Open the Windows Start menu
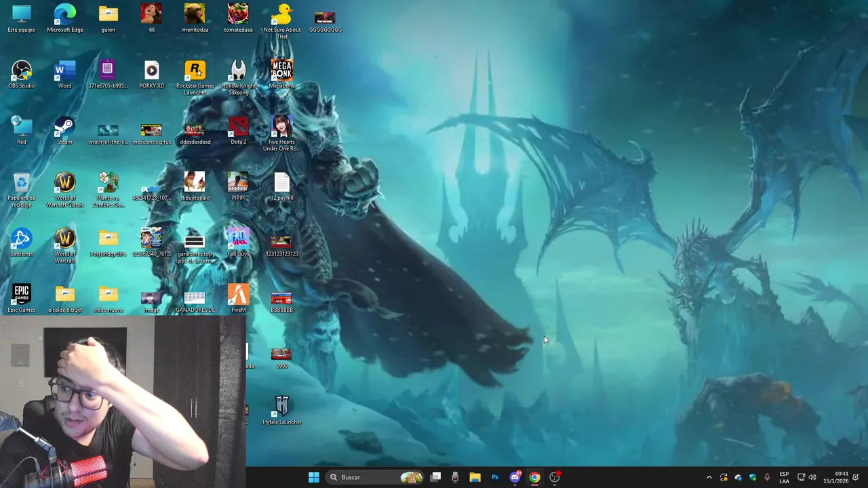This screenshot has height=488, width=868. click(314, 477)
